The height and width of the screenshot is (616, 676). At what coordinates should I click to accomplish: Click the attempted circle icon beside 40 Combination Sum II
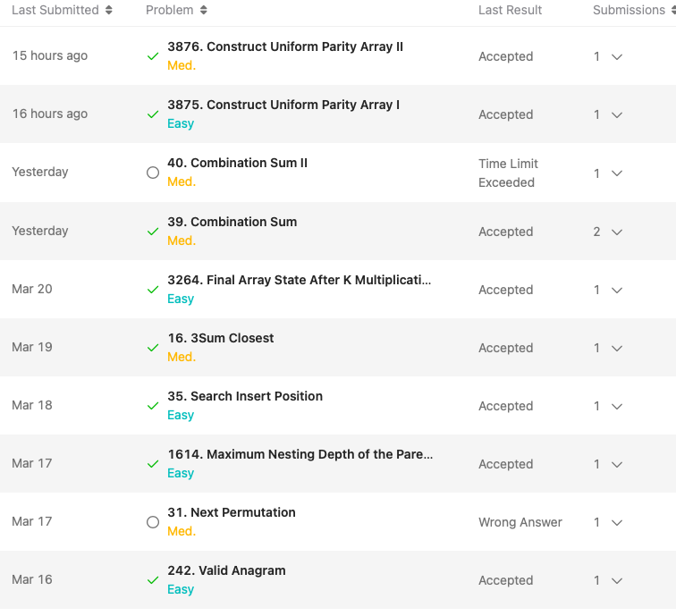coord(153,173)
